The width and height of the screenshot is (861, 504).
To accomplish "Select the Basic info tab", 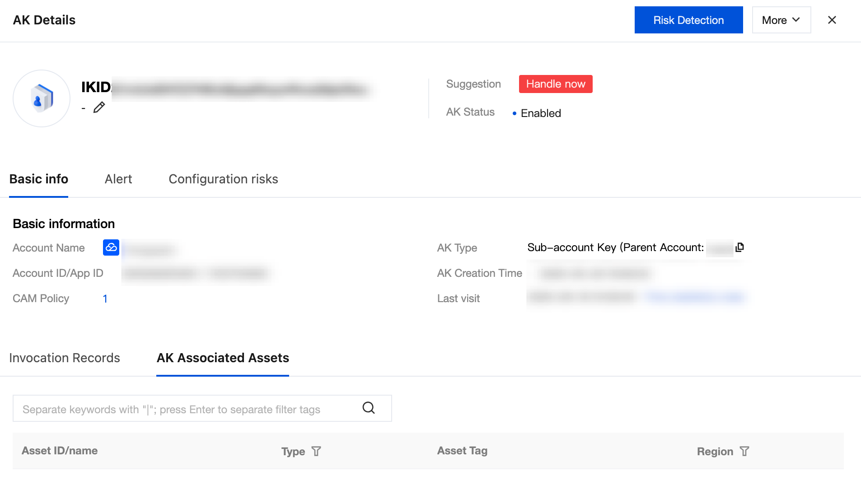I will click(39, 179).
